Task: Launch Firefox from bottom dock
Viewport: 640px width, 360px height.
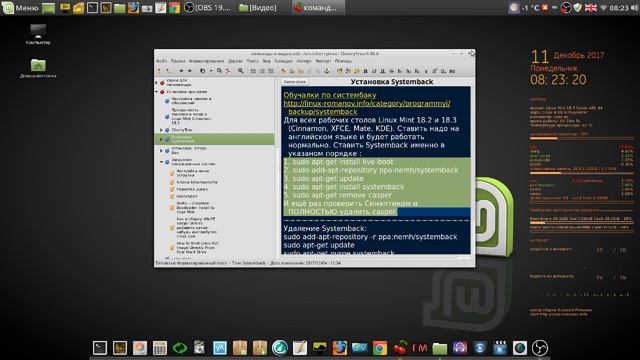Action: [340, 348]
